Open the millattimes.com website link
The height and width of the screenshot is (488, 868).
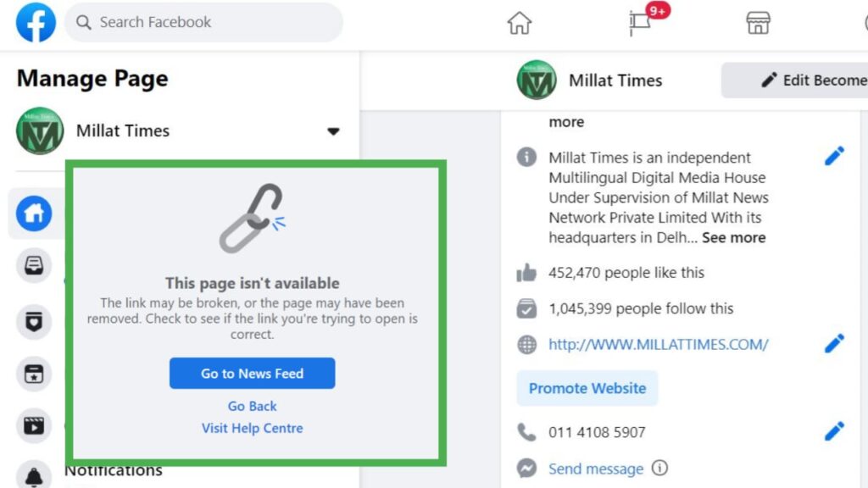click(x=658, y=344)
